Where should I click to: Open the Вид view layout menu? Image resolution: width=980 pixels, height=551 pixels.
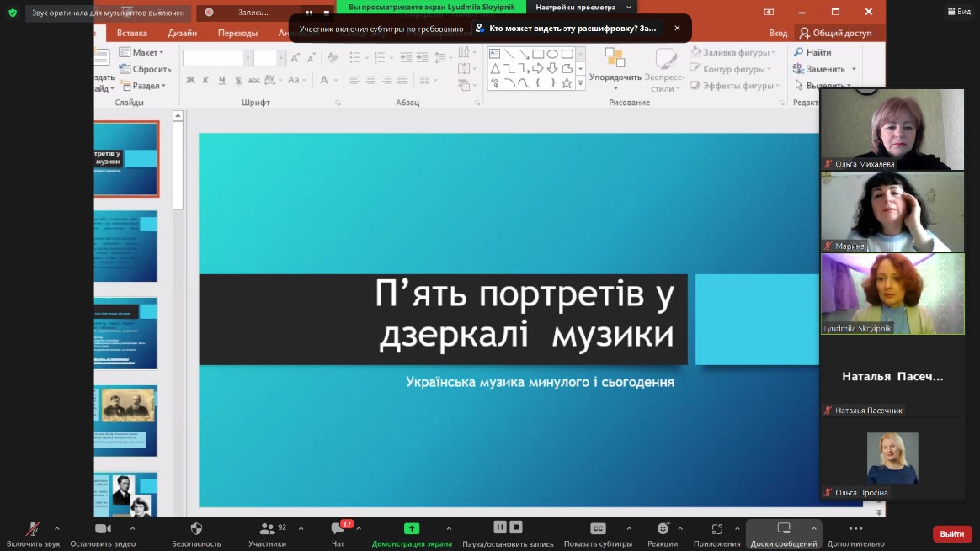tap(960, 11)
